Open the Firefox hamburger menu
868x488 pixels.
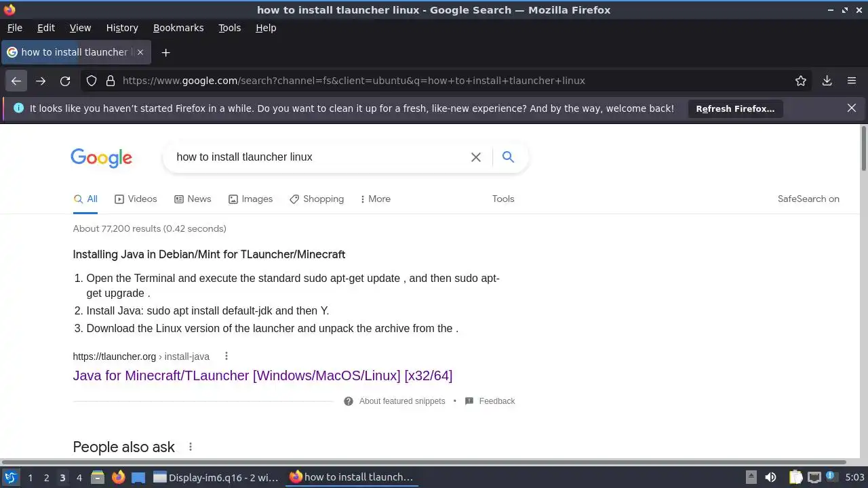tap(852, 81)
